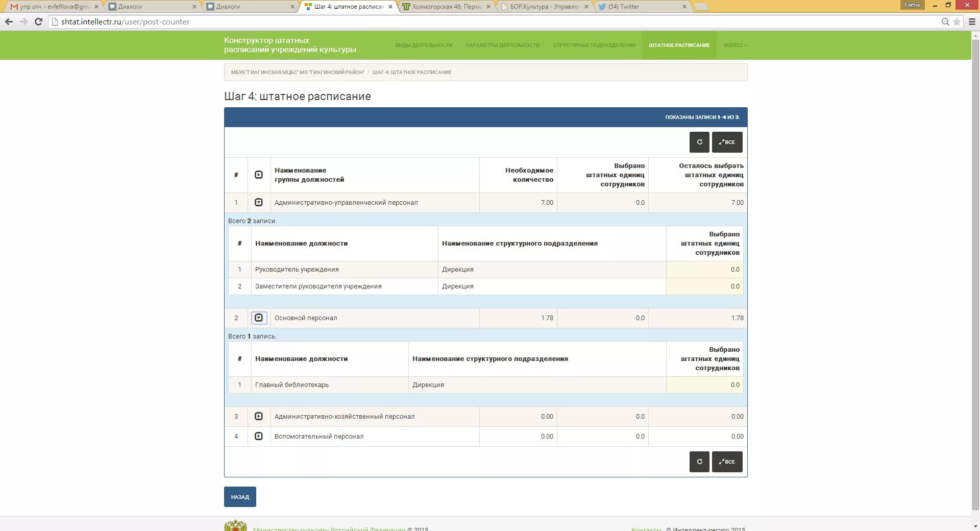Reload the page with the refresh icon
The height and width of the screenshot is (531, 980).
pos(38,21)
